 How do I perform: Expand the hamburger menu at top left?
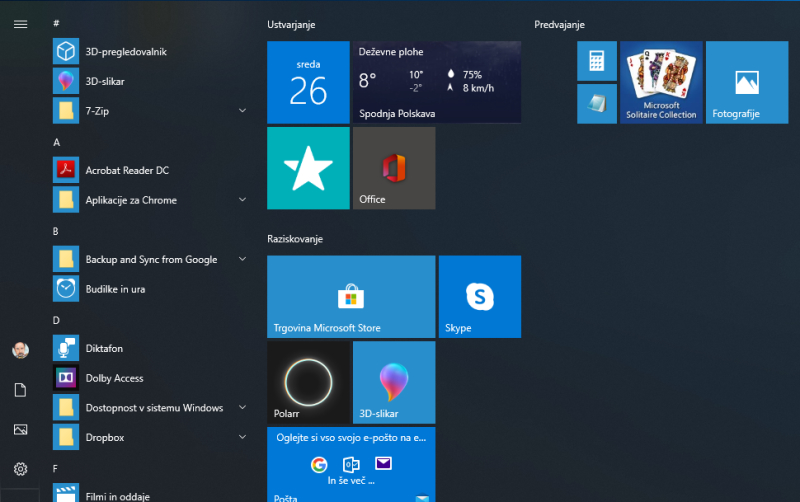[20, 23]
